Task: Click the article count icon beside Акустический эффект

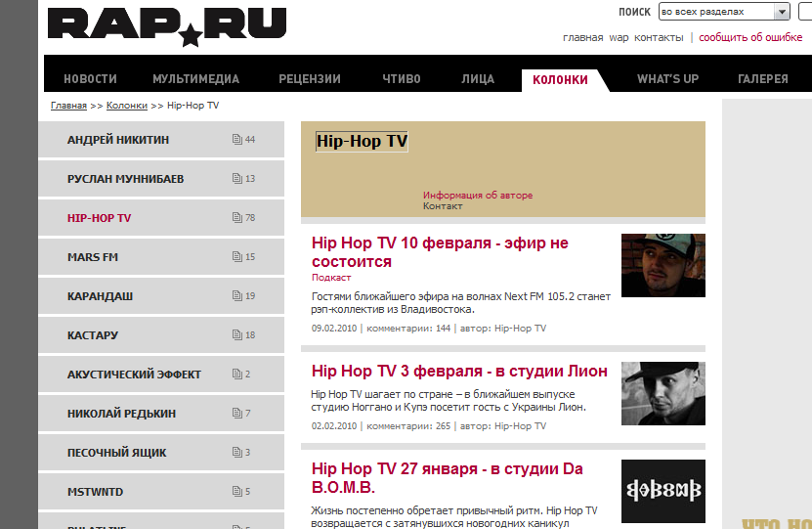Action: (237, 374)
